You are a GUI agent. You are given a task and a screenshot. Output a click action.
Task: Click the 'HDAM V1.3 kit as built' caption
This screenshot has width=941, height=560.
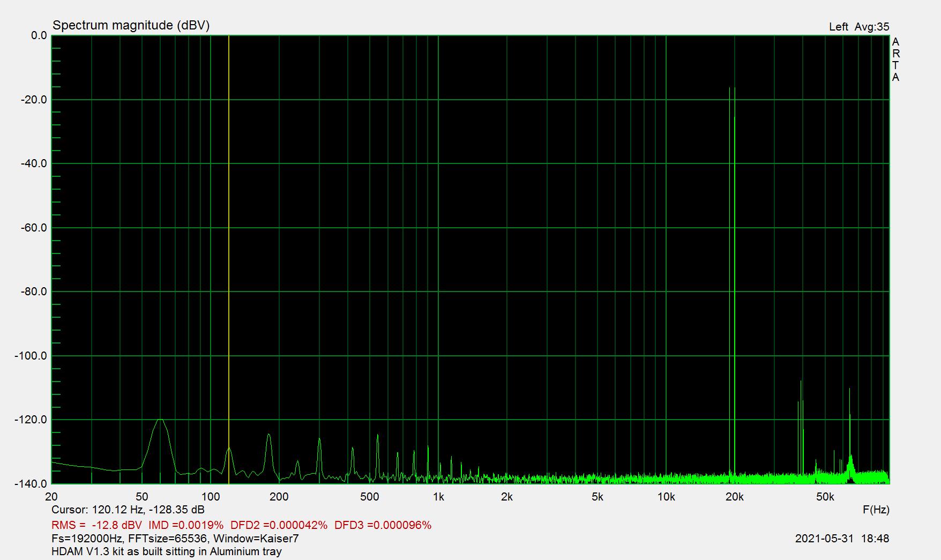click(x=167, y=551)
